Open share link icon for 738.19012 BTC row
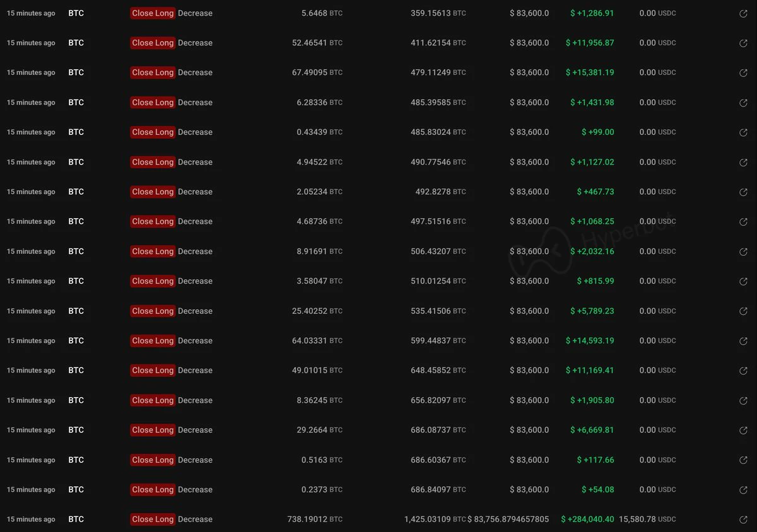 [743, 519]
